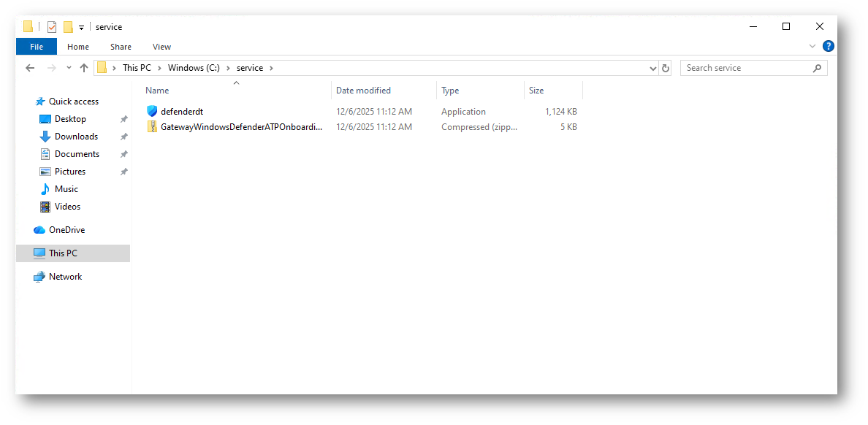868x425 pixels.
Task: Select the defenderdt application file
Action: (182, 111)
